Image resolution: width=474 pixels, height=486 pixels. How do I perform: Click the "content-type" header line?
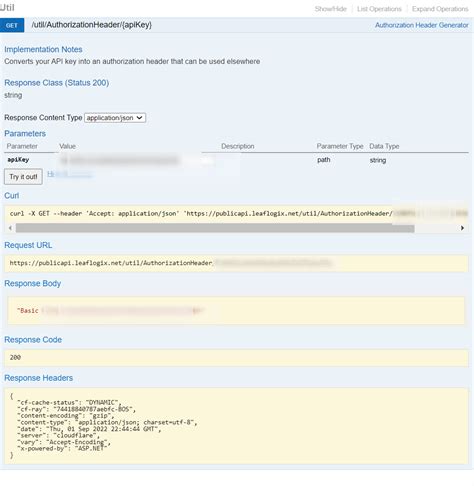point(107,422)
